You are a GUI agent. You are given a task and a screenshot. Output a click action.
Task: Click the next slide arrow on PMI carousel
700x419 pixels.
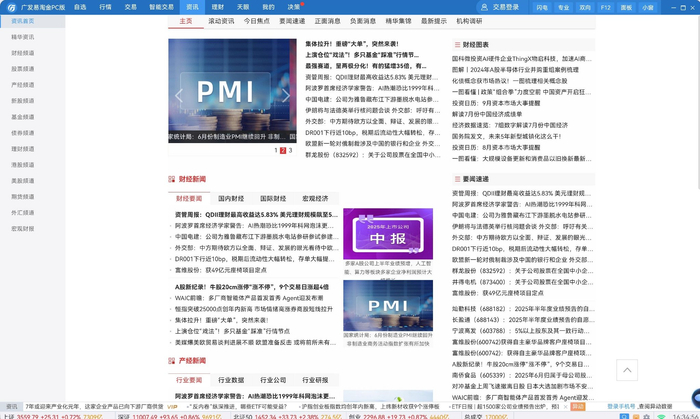tap(286, 95)
